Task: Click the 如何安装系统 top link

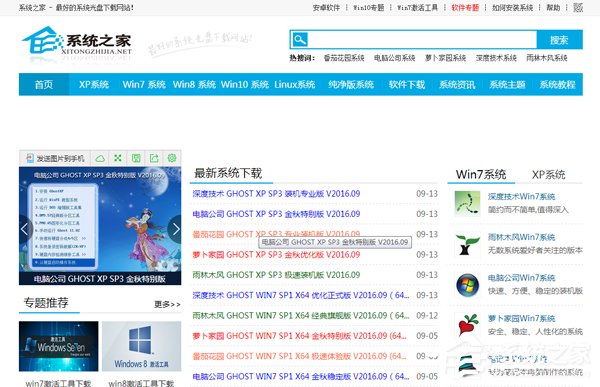Action: point(512,8)
